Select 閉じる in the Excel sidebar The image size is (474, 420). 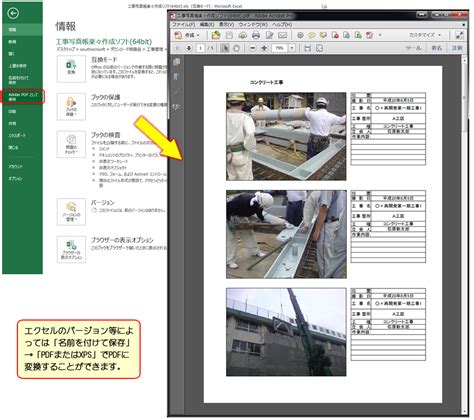coord(22,147)
